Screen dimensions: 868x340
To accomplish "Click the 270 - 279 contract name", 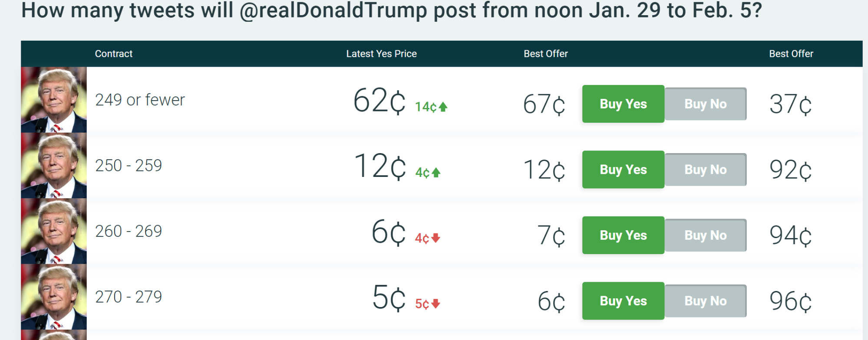I will 129,297.
